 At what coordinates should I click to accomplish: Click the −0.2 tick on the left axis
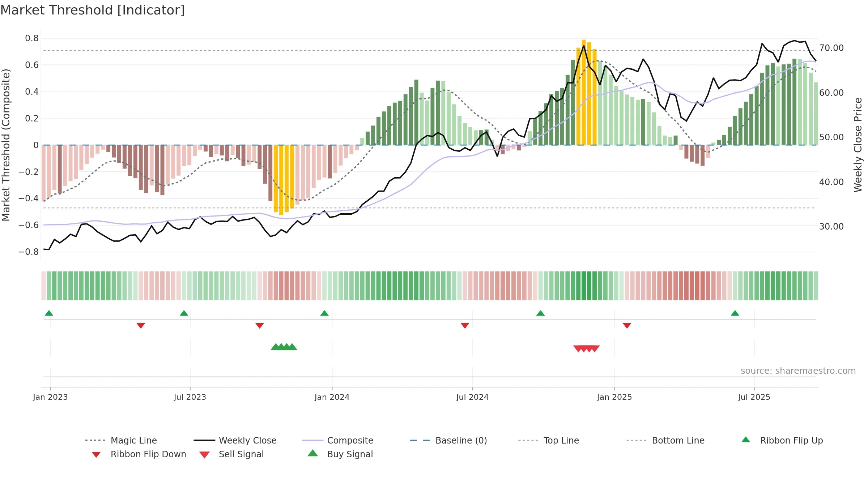(x=29, y=172)
